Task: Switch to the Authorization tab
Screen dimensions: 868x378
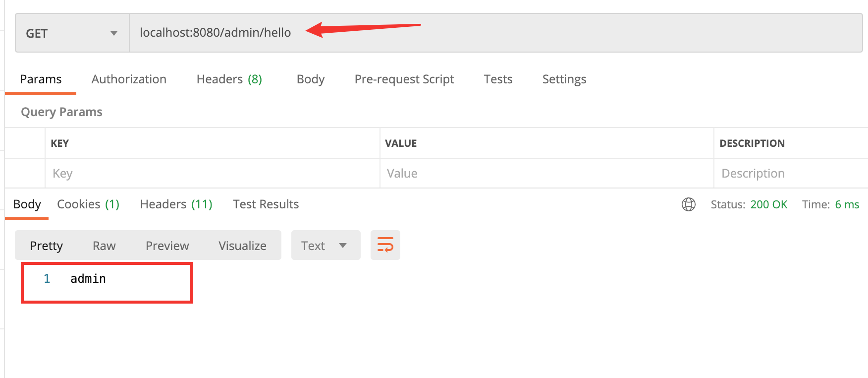Action: click(x=129, y=79)
